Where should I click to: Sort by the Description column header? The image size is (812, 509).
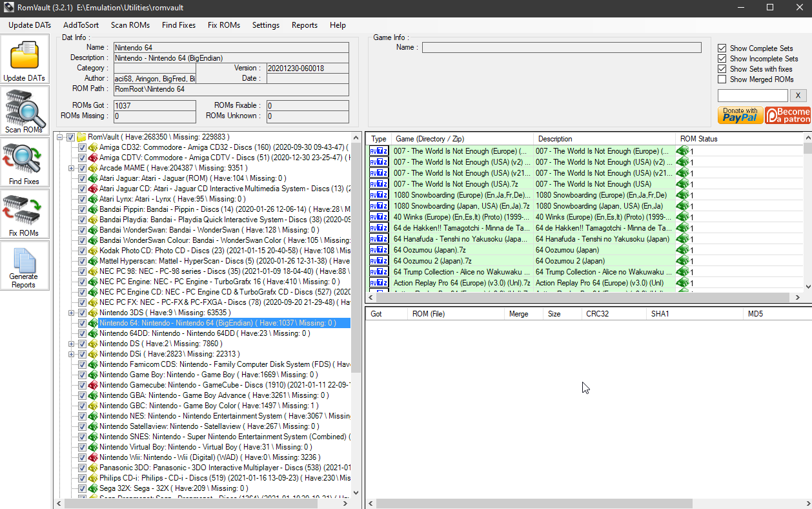click(x=605, y=139)
